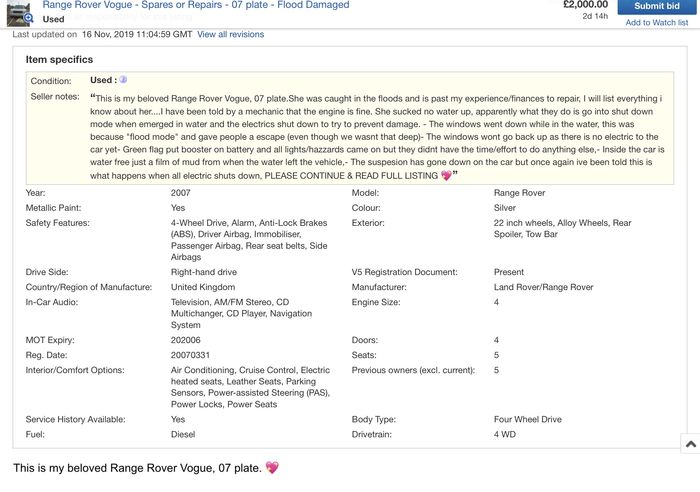700x492 pixels.
Task: Click the Safety Features label
Action: (x=58, y=223)
